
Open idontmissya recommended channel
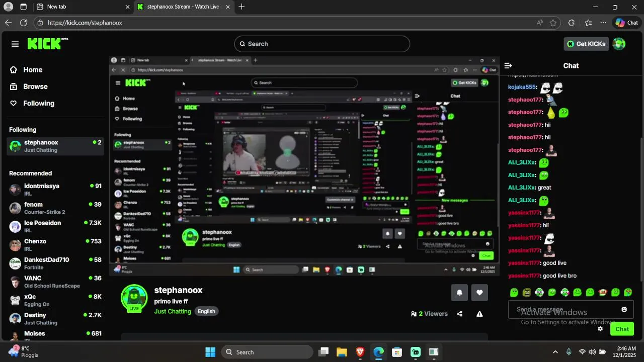tap(55, 190)
